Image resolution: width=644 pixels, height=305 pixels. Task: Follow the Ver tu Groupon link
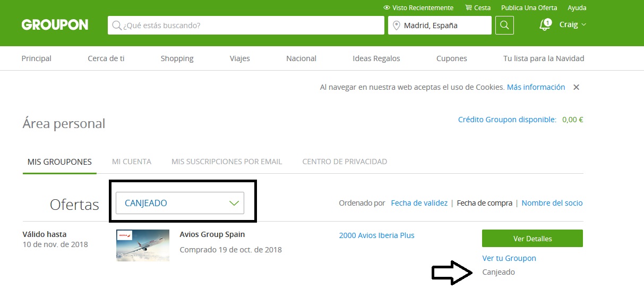coord(509,258)
